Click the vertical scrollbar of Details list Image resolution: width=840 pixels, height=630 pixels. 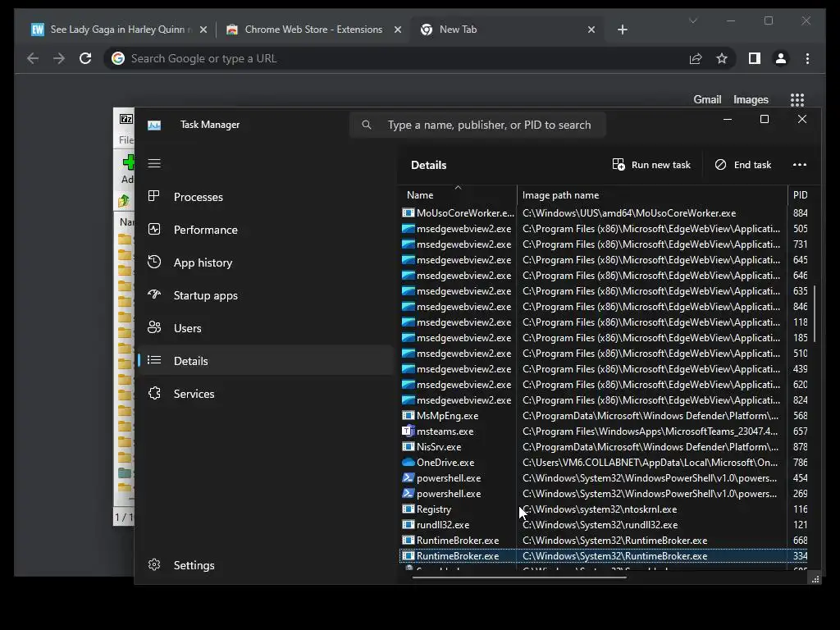pos(815,314)
